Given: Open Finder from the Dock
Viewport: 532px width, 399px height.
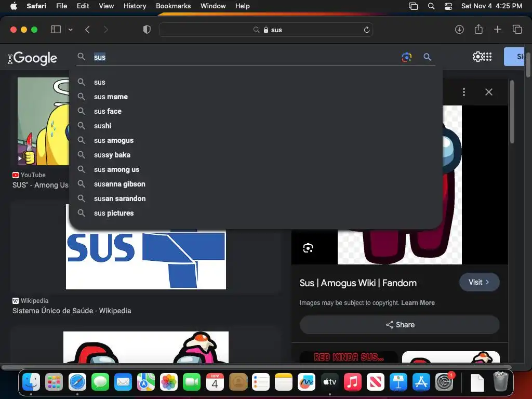Looking at the screenshot, I should [31, 382].
